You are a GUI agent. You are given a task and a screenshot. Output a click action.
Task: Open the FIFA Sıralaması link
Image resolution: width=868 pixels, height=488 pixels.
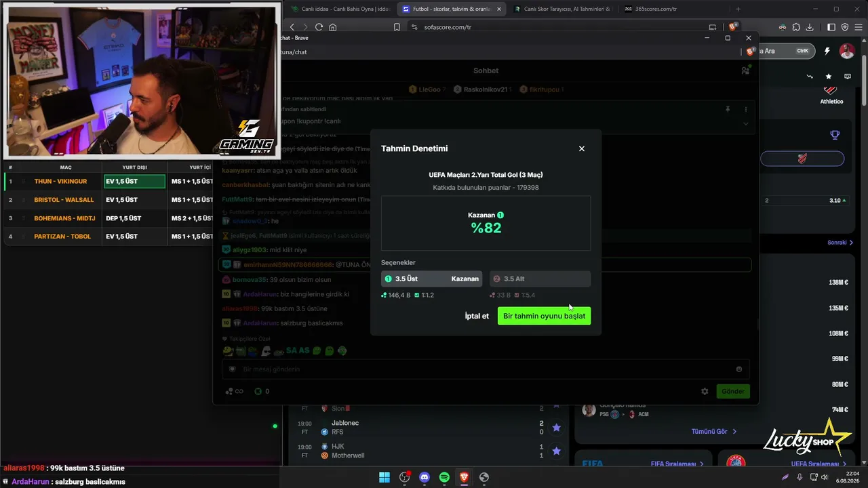[x=677, y=464]
